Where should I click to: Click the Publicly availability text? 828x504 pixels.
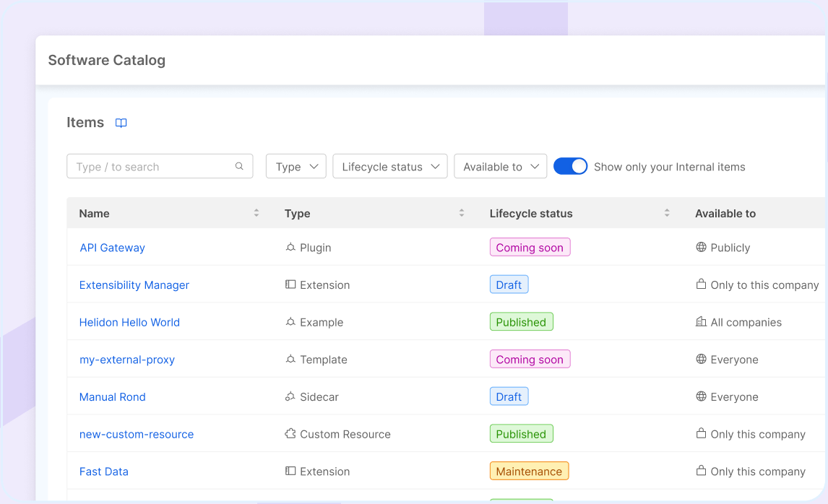click(x=730, y=248)
